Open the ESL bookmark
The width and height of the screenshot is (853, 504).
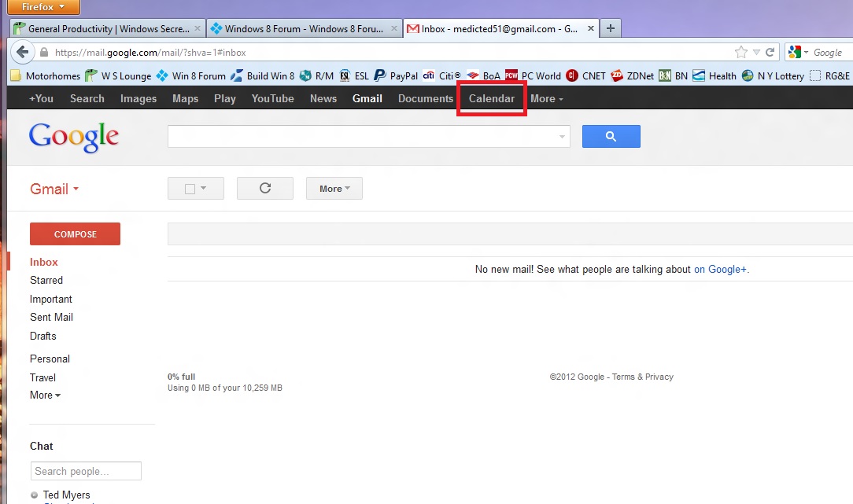click(x=353, y=76)
